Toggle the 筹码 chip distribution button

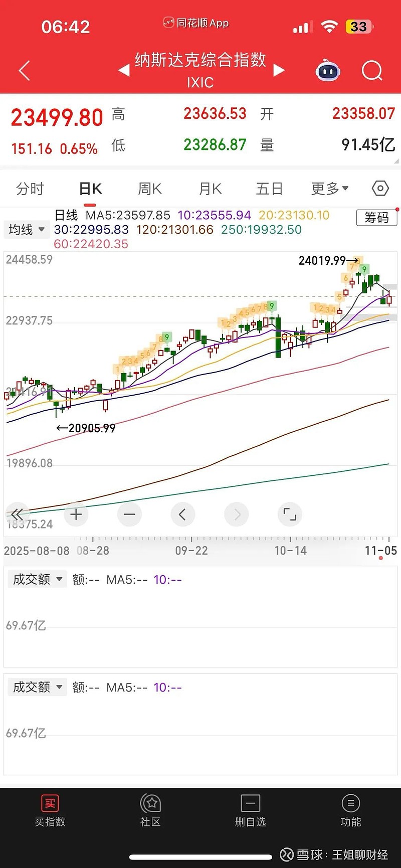pos(376,218)
